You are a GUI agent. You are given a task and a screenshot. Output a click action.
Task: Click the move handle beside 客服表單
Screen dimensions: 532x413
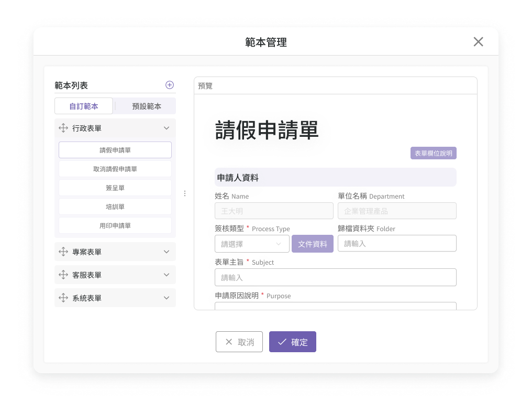point(63,275)
